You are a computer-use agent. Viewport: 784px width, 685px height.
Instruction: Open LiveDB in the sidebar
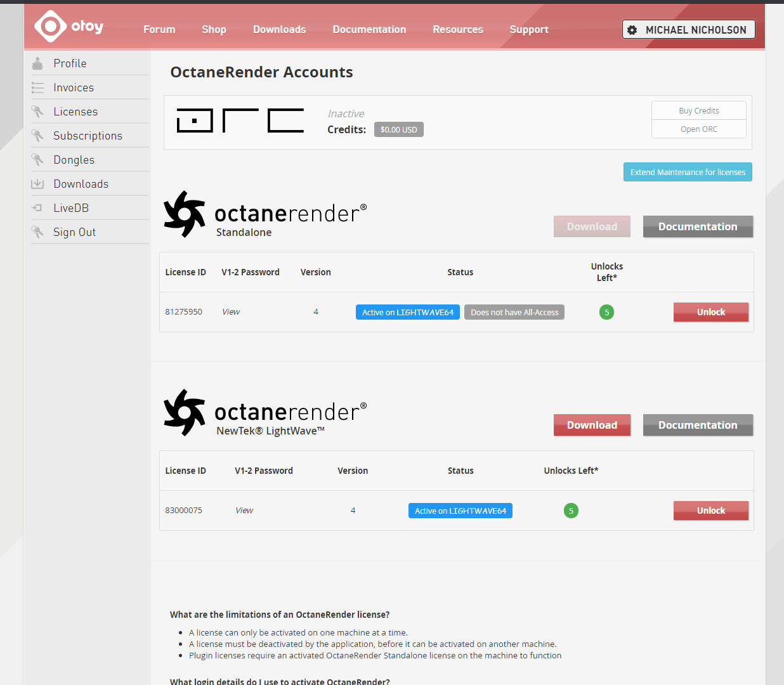[x=71, y=208]
